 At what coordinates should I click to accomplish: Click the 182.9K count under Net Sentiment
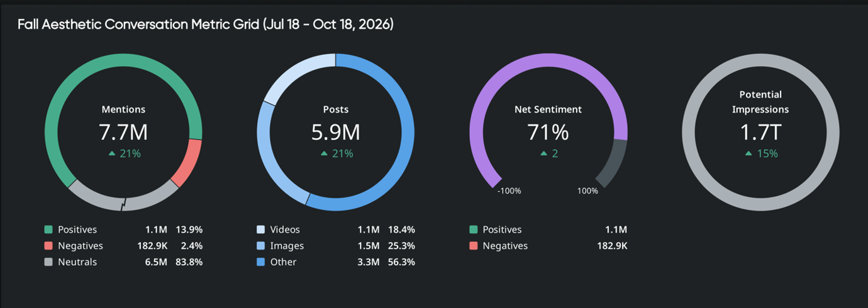[612, 246]
